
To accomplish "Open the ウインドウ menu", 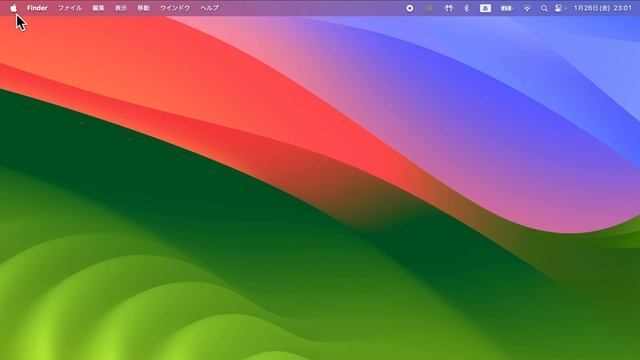I will click(x=175, y=8).
